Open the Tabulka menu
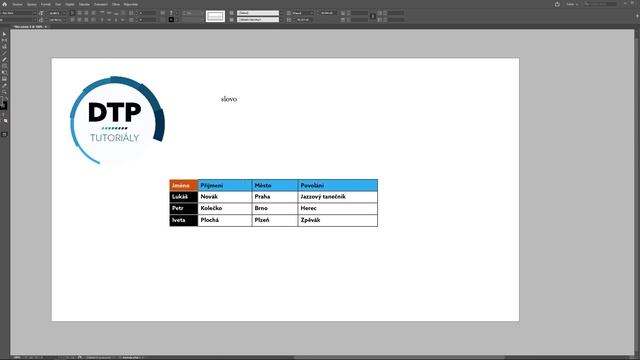 pyautogui.click(x=84, y=4)
